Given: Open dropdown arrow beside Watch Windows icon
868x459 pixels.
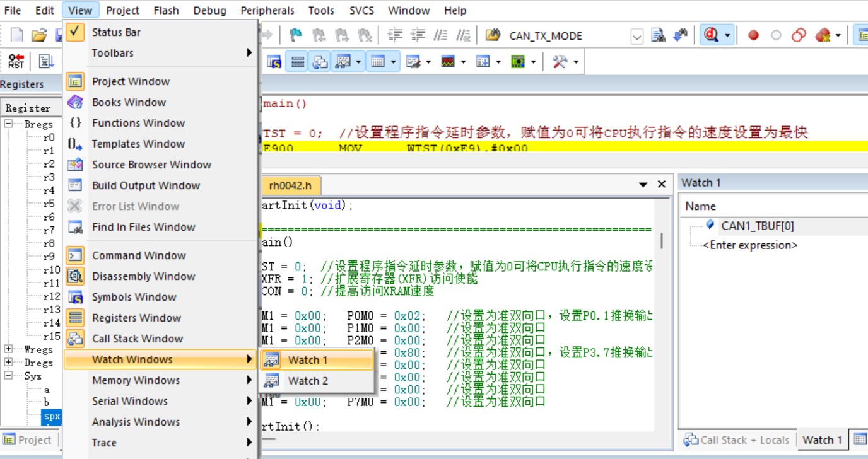Looking at the screenshot, I should pyautogui.click(x=358, y=62).
